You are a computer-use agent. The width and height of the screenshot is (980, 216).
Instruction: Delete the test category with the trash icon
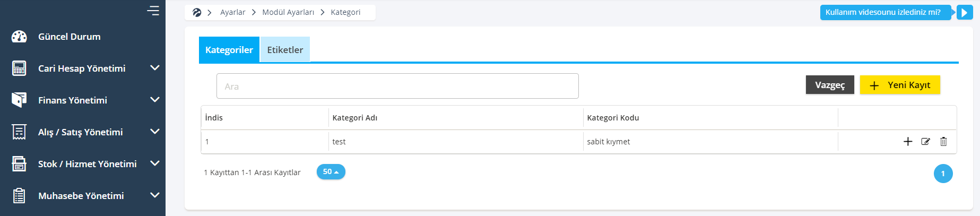943,142
